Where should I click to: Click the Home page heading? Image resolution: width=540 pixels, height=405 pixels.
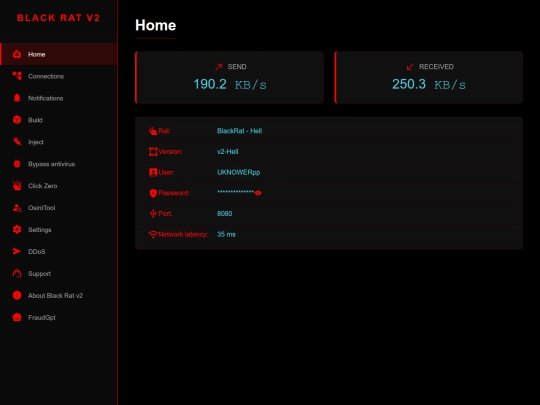[x=156, y=25]
